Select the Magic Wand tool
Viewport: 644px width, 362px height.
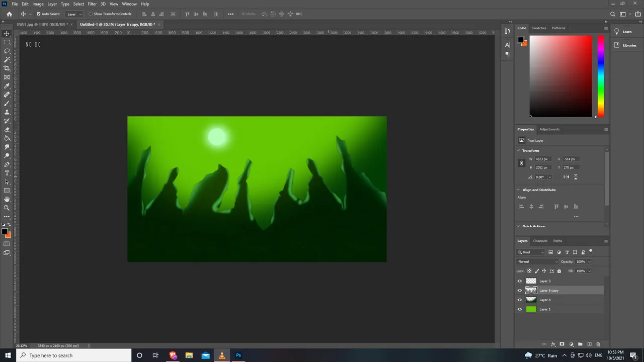tap(7, 60)
